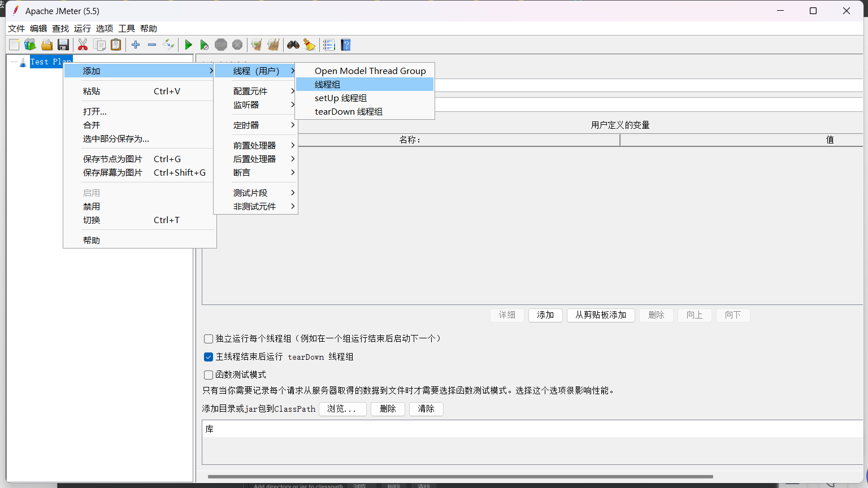
Task: Open the 线程（用户）submenu
Action: [x=256, y=71]
